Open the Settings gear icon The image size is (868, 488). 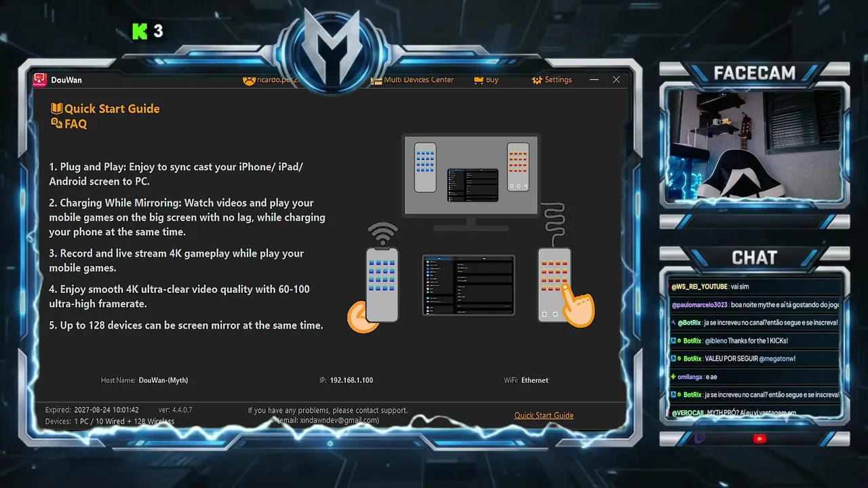pos(537,80)
